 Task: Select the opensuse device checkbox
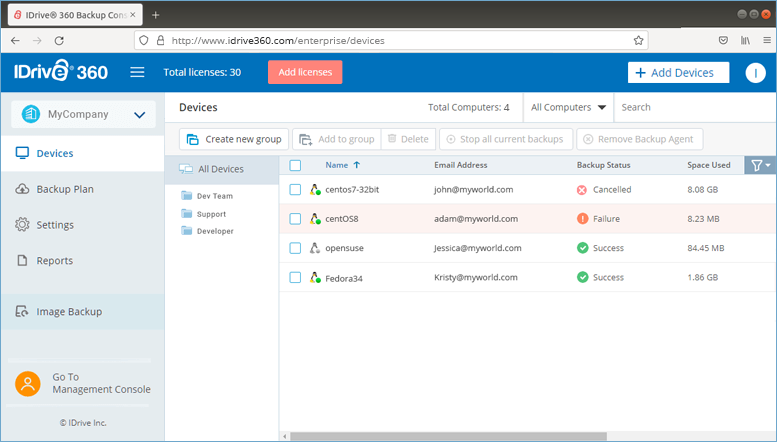coord(295,248)
